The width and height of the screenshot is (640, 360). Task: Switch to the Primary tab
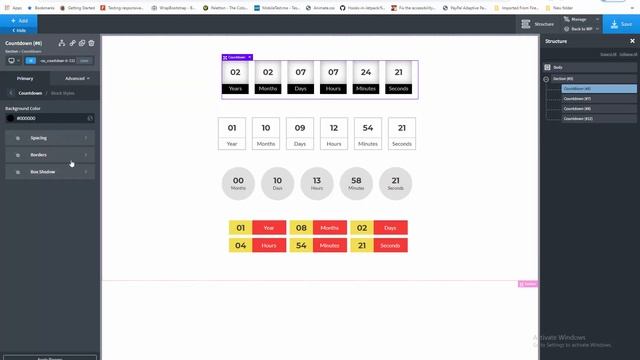pos(25,78)
